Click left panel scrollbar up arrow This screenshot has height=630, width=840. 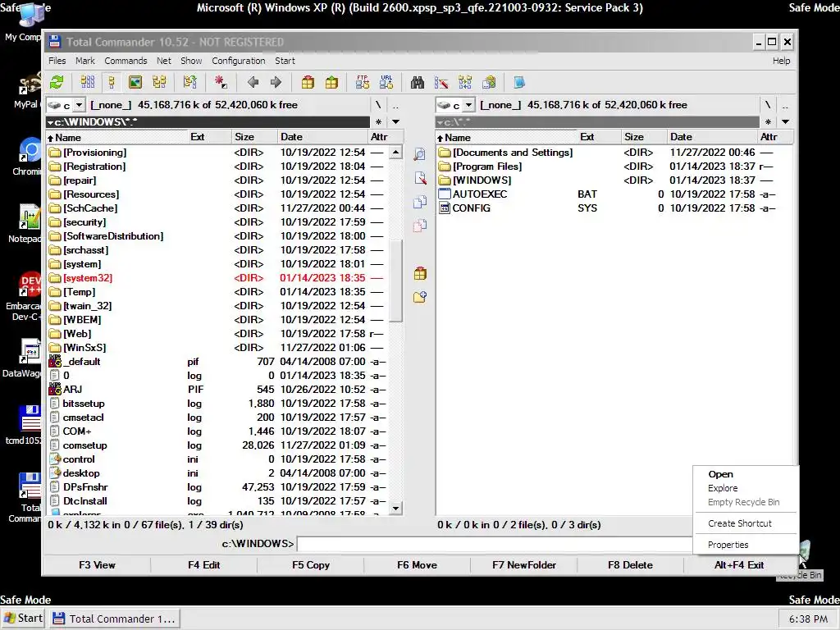tap(396, 152)
